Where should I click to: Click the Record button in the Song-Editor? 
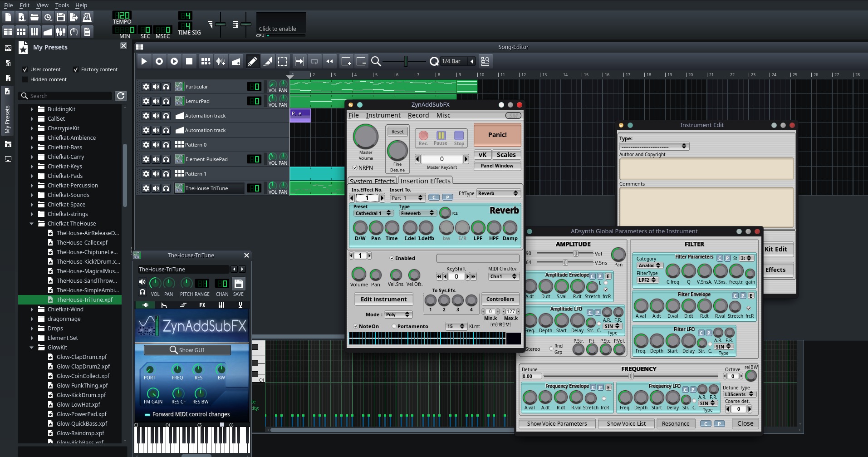(x=159, y=61)
